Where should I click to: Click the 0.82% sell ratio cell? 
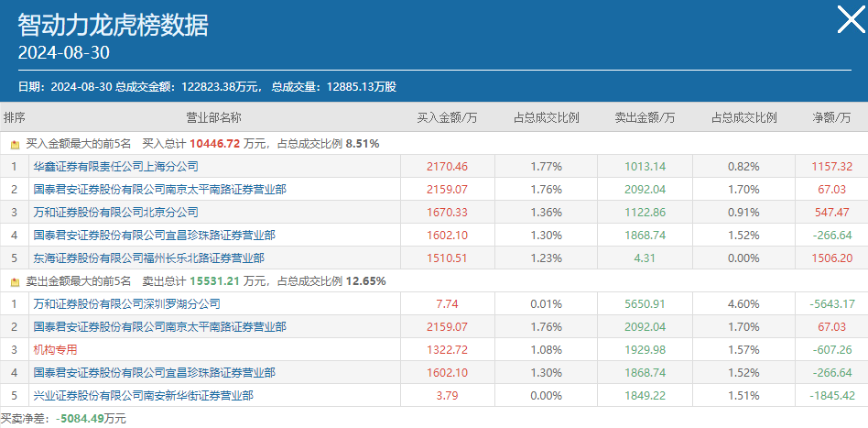click(743, 166)
